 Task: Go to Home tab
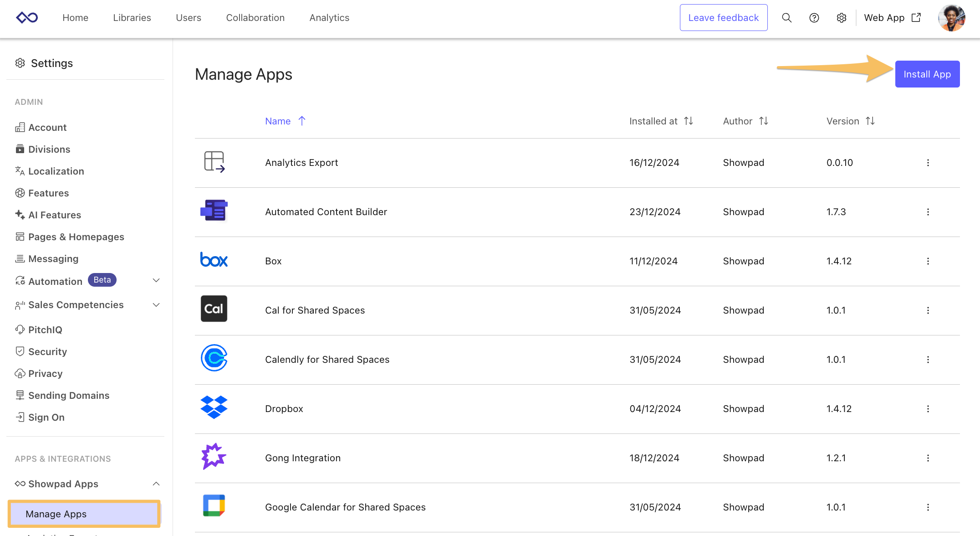75,18
